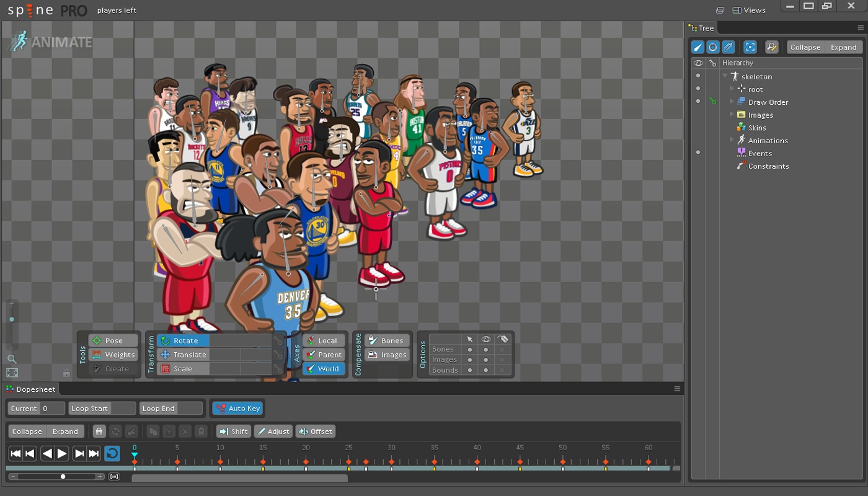Expand the Animations node
This screenshot has width=868, height=496.
(x=732, y=140)
